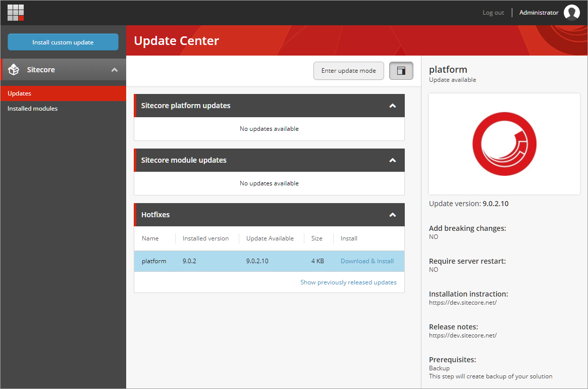
Task: Select the Updates menu item
Action: point(64,93)
